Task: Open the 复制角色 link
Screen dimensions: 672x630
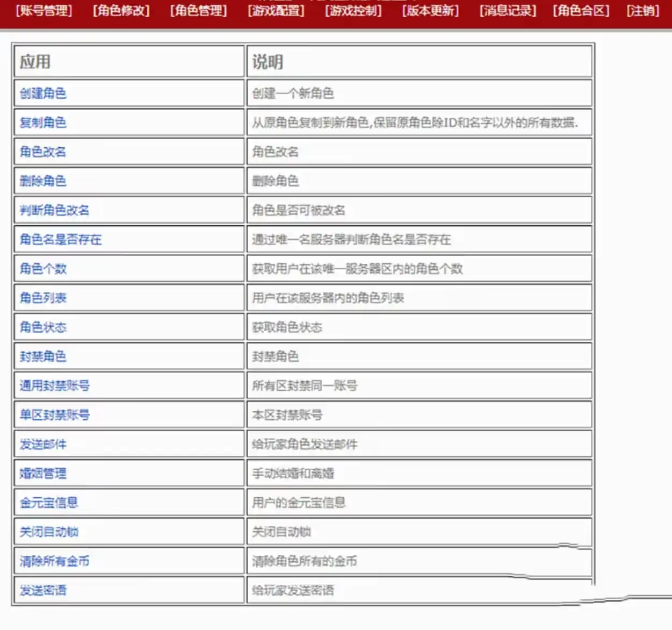Action: 43,123
